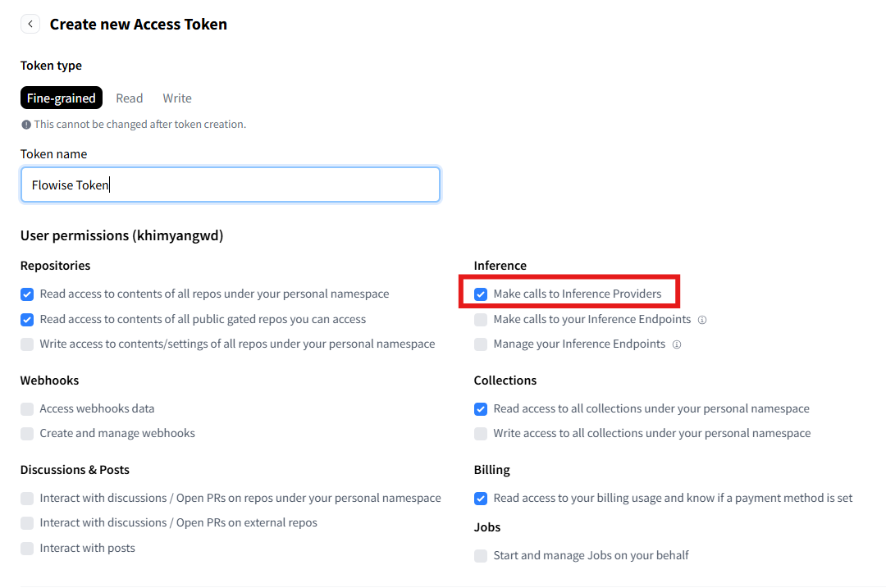Enable write access to all collections
This screenshot has height=588, width=886.
(x=481, y=433)
